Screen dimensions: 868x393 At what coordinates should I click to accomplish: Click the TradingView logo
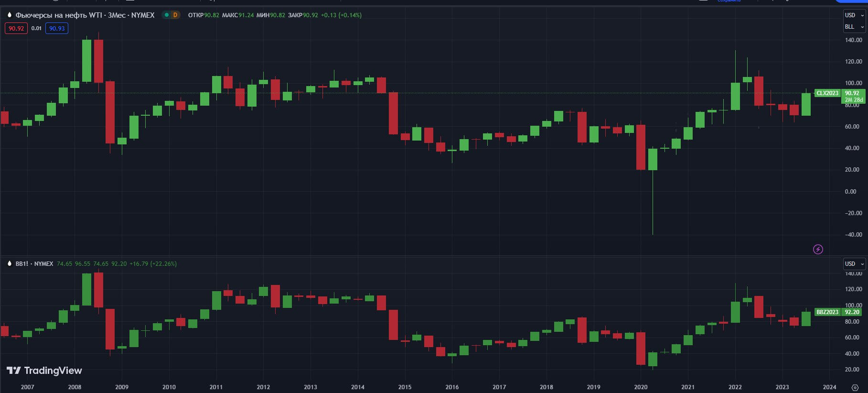44,371
